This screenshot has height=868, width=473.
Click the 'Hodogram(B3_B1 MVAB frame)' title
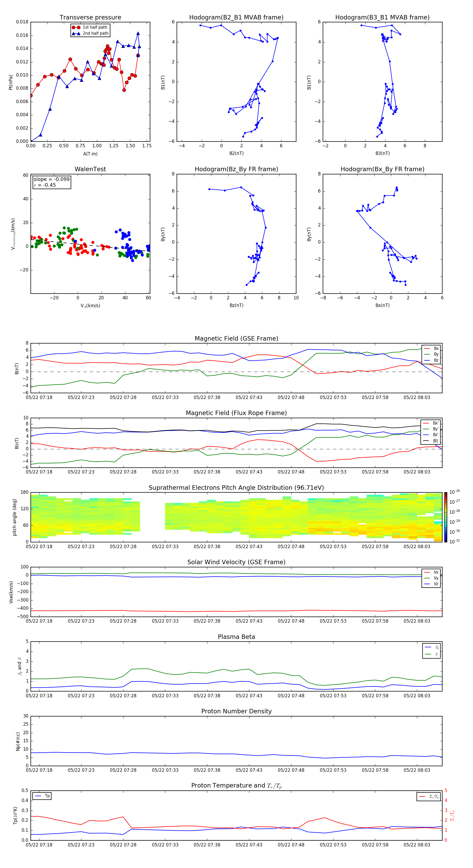[382, 18]
